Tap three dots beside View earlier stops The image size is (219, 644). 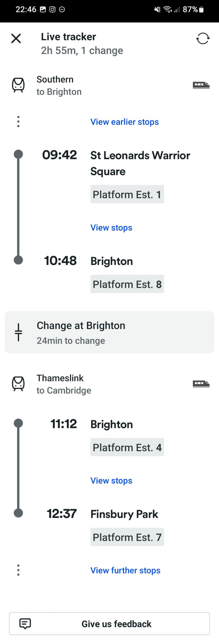click(x=18, y=122)
